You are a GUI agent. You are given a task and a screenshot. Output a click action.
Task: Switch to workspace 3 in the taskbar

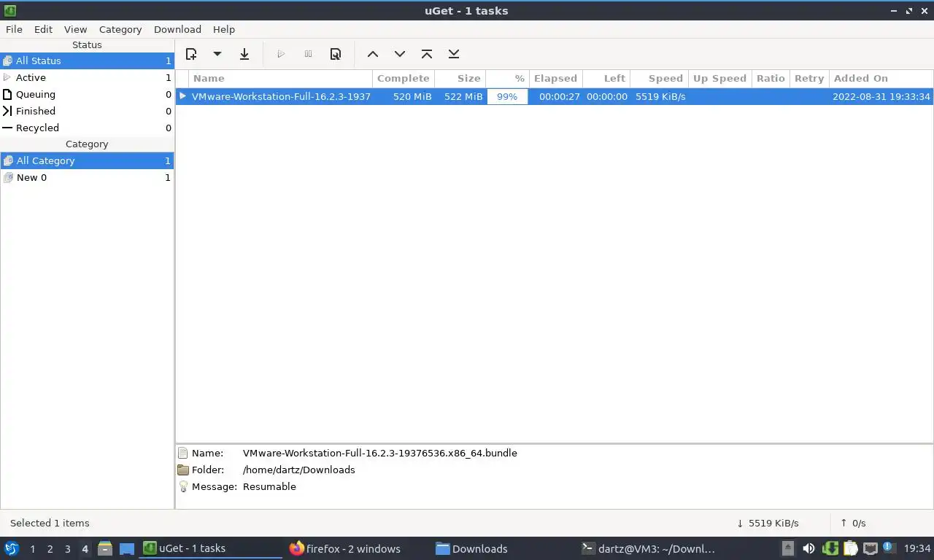point(67,549)
